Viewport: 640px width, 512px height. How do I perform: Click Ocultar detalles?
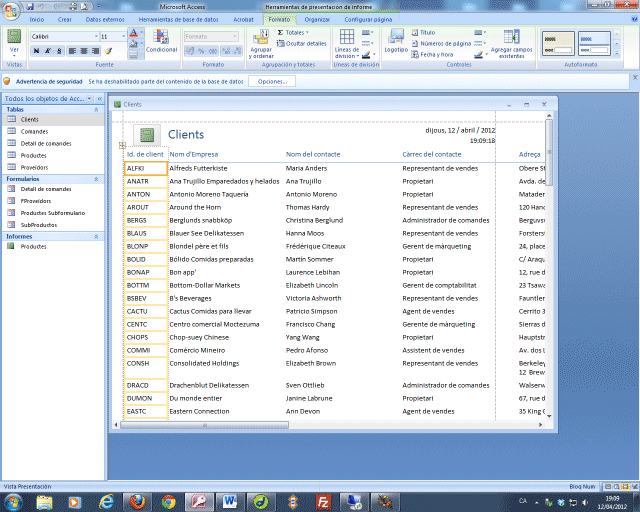pyautogui.click(x=302, y=43)
